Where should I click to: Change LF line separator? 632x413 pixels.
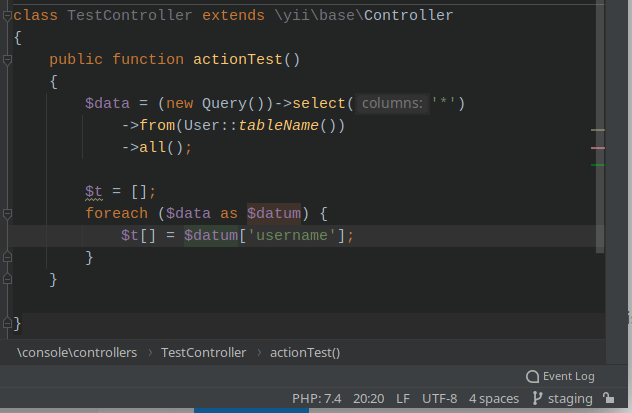click(403, 398)
